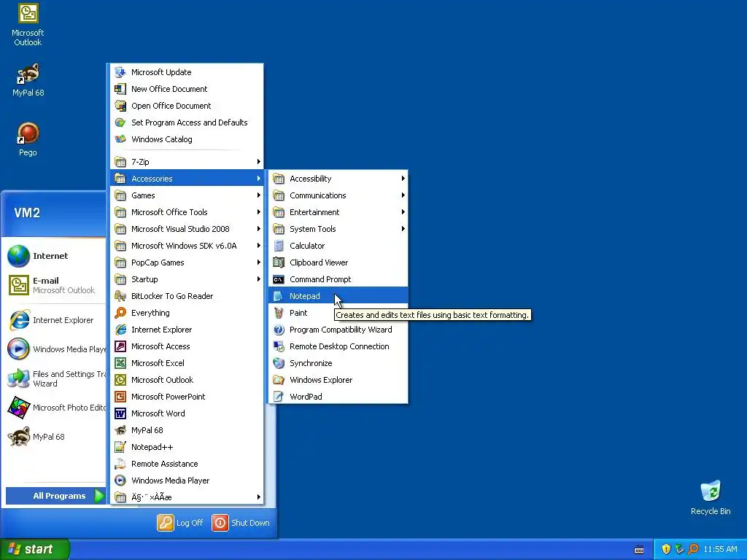This screenshot has height=560, width=747.
Task: Expand the Microsoft Windows SDK v6.0A folder
Action: [187, 246]
